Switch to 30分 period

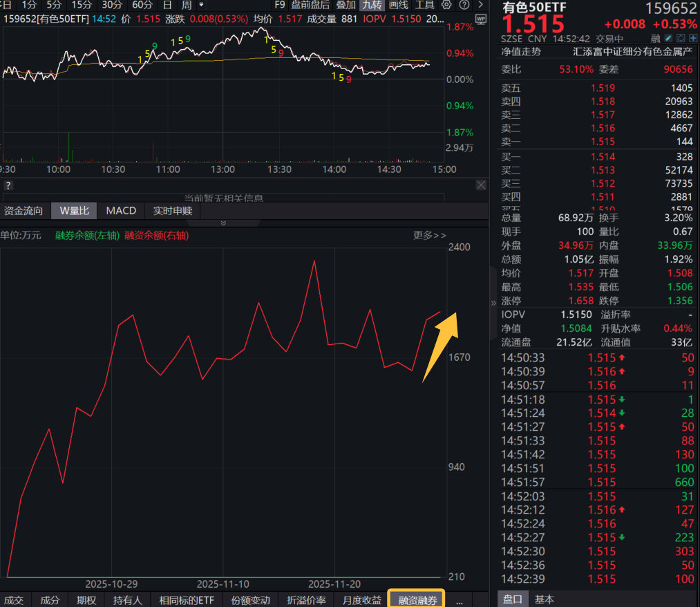[112, 5]
